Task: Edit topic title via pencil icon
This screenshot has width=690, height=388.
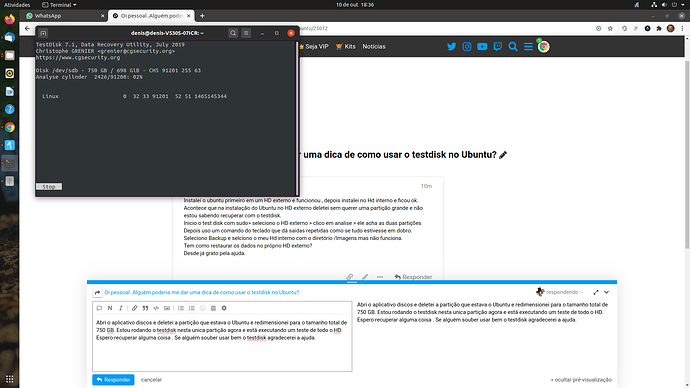Action: click(x=503, y=155)
